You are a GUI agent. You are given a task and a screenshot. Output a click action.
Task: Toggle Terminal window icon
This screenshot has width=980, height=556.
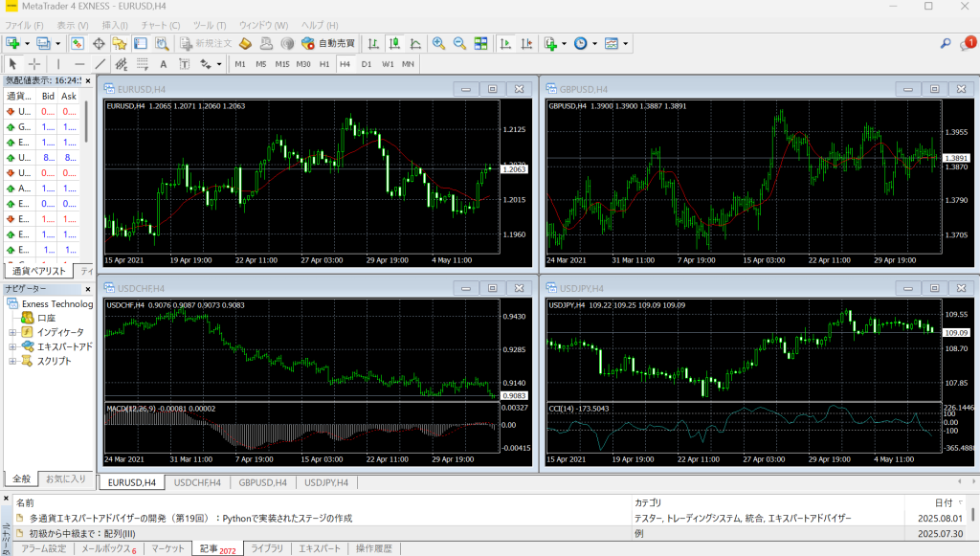click(141, 43)
